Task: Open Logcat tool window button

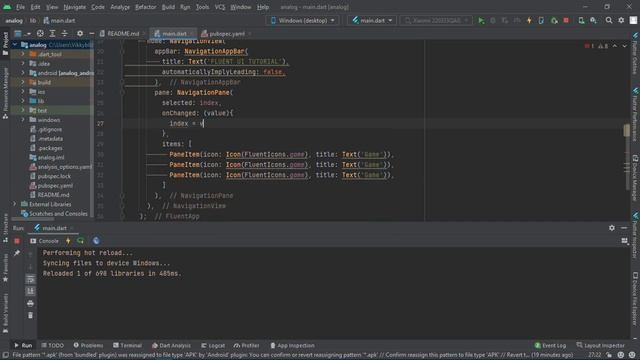Action: tap(213, 345)
